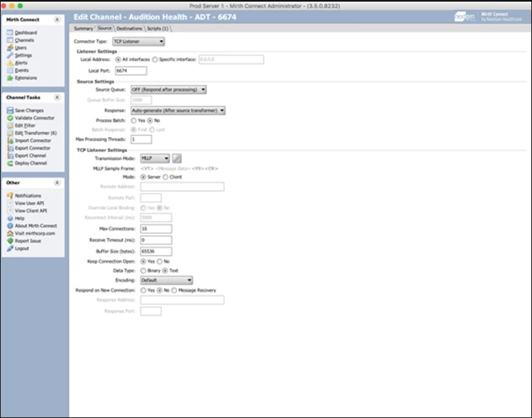The width and height of the screenshot is (532, 418).
Task: Click the Edit Transformer icon
Action: point(10,133)
